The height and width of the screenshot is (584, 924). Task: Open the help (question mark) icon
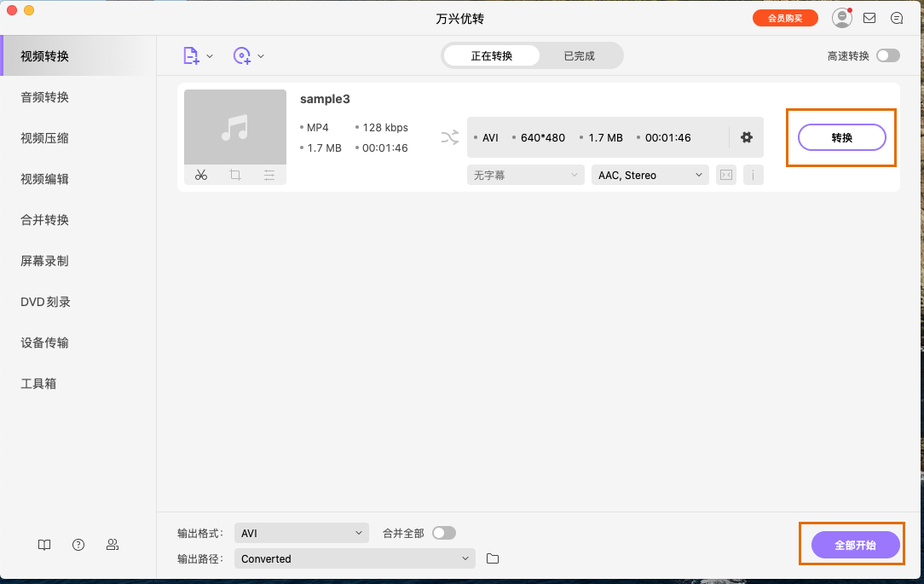pyautogui.click(x=78, y=545)
